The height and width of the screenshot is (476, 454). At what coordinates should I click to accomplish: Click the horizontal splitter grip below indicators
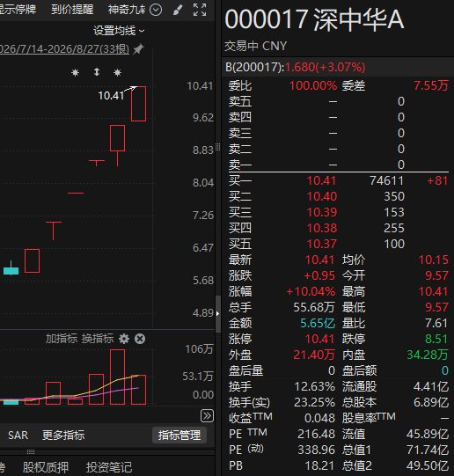click(x=31, y=451)
